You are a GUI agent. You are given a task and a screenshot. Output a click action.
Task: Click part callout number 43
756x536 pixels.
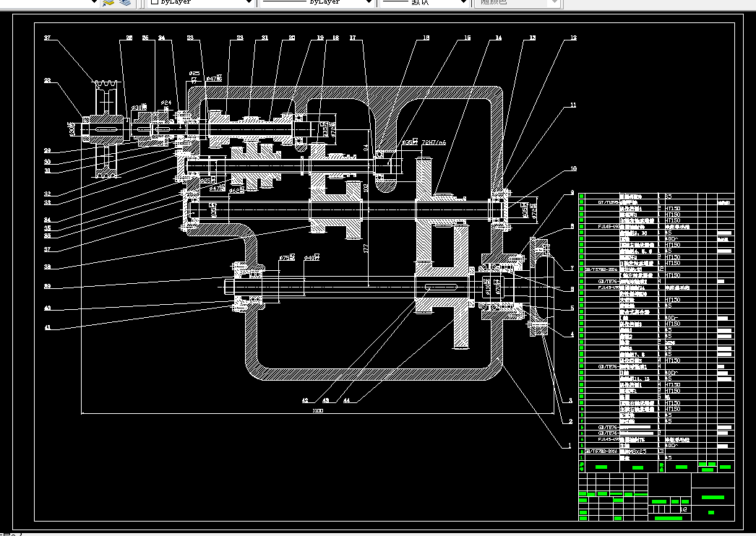click(x=326, y=400)
